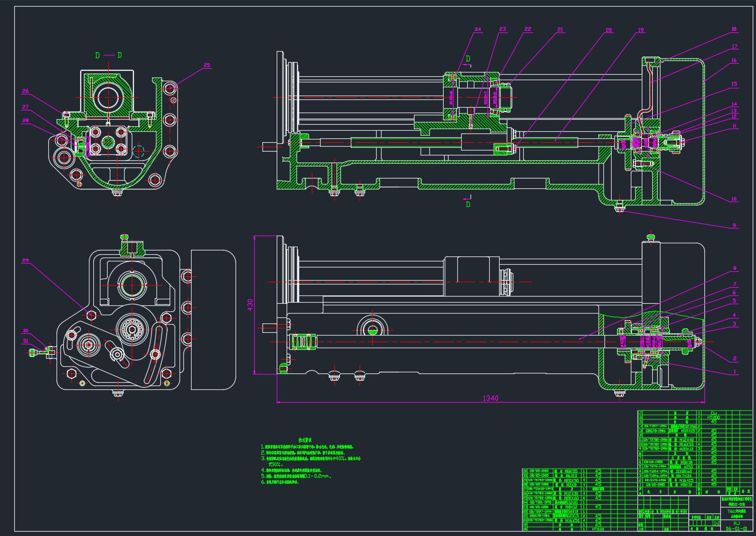This screenshot has height=536, width=756.
Task: Select part callout number 26
Action: [25, 91]
